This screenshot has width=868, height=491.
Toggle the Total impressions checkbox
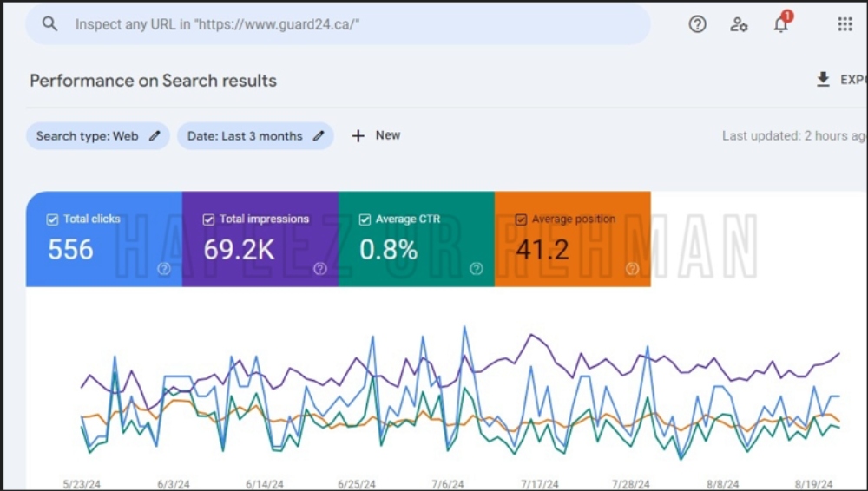click(208, 219)
